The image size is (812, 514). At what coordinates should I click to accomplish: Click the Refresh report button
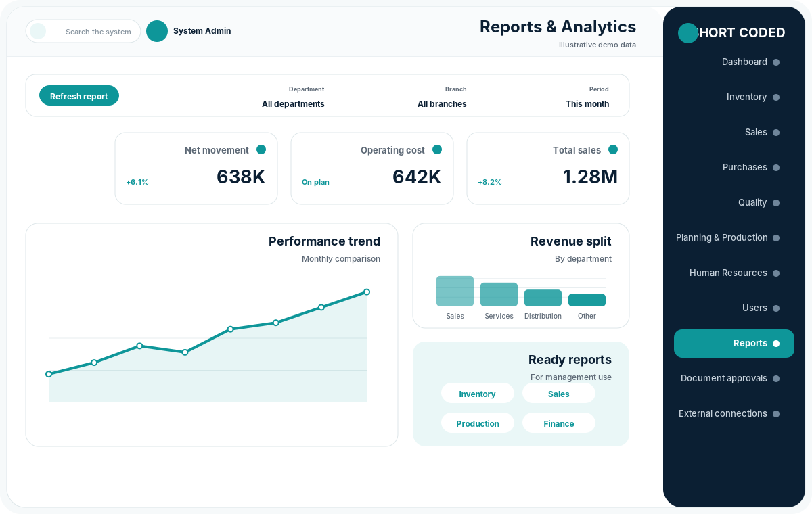(79, 95)
